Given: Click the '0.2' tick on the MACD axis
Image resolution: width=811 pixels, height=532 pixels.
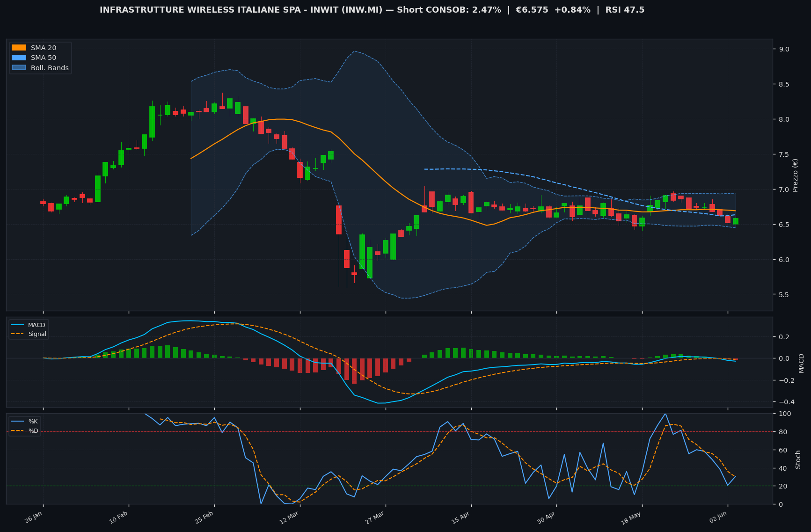Looking at the screenshot, I should click(784, 337).
